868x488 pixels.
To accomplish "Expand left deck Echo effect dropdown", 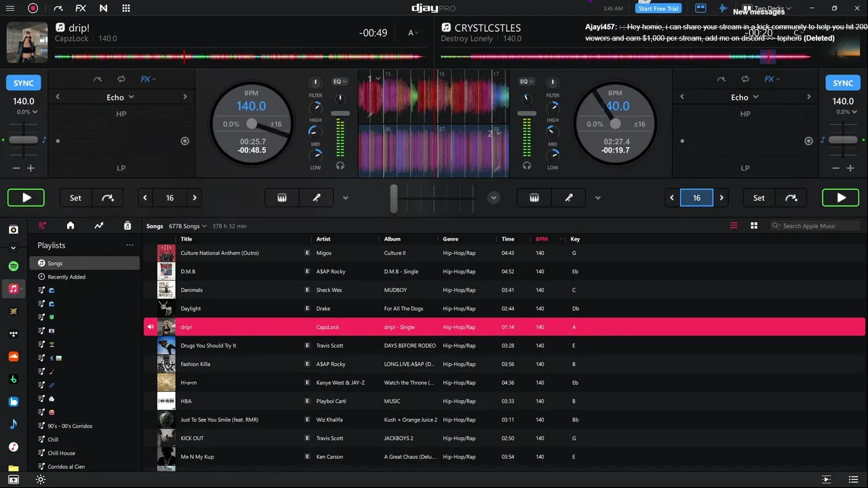I will [x=121, y=97].
